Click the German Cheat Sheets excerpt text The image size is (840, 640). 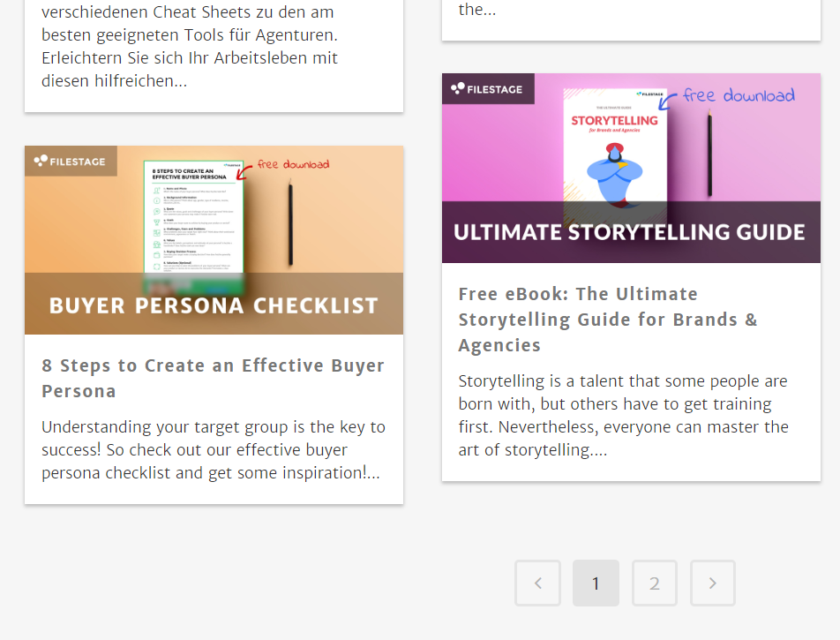click(x=190, y=46)
